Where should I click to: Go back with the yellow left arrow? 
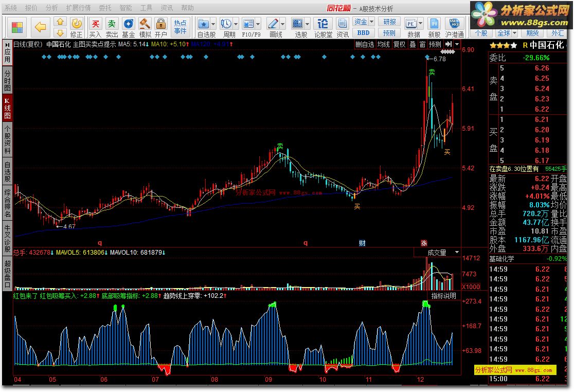click(40, 27)
